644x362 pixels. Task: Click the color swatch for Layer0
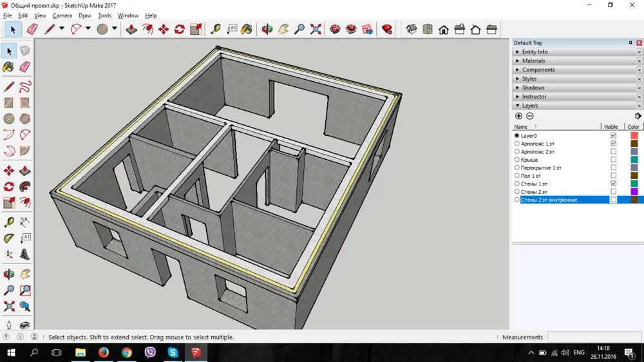point(634,136)
